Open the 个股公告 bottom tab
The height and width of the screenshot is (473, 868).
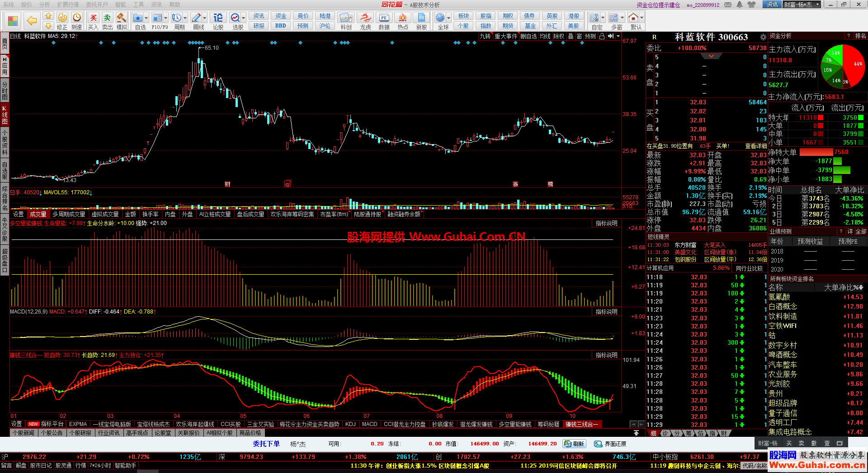tap(52, 433)
